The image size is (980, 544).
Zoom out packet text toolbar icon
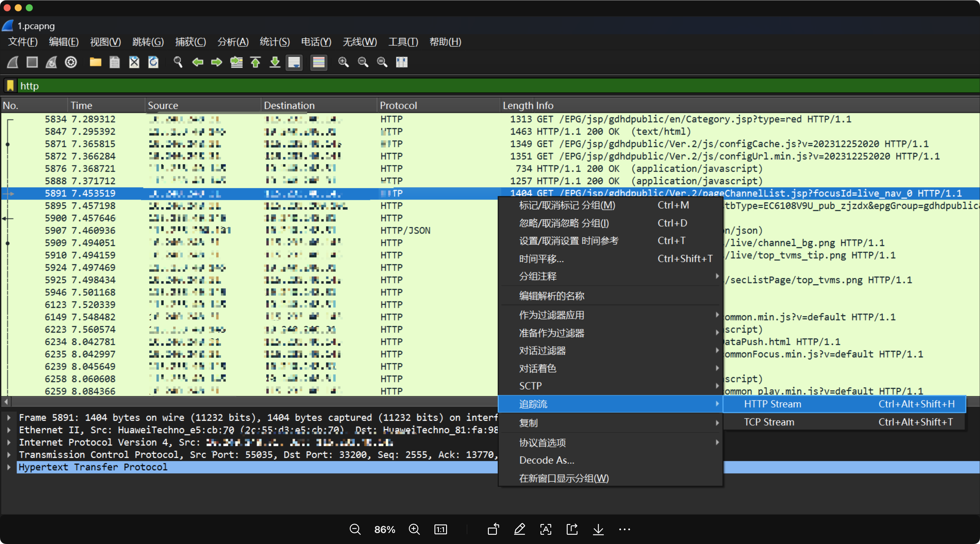(x=363, y=62)
